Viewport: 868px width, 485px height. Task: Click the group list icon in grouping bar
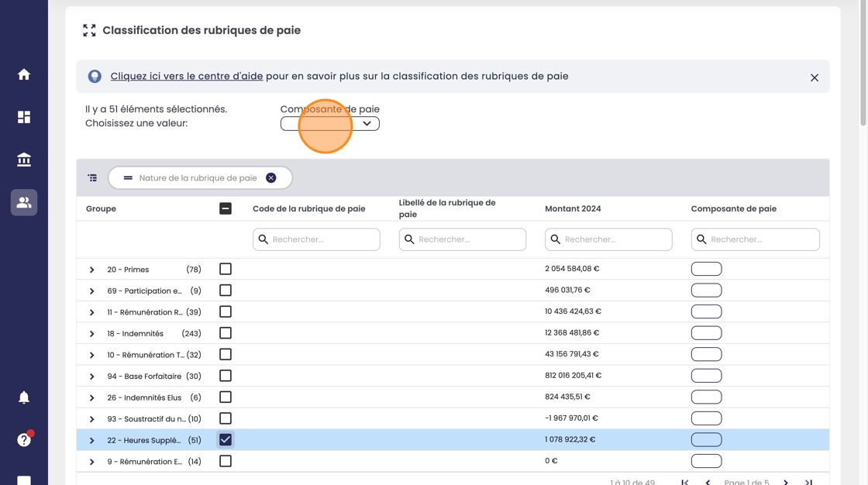[x=92, y=178]
